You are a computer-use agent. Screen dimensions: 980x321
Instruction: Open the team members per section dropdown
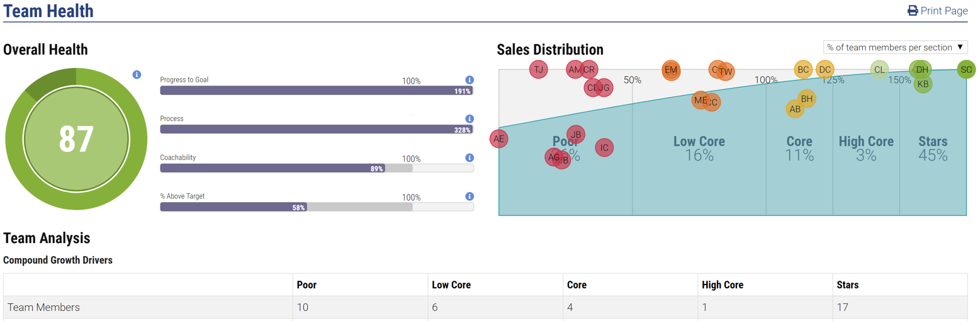pyautogui.click(x=895, y=47)
